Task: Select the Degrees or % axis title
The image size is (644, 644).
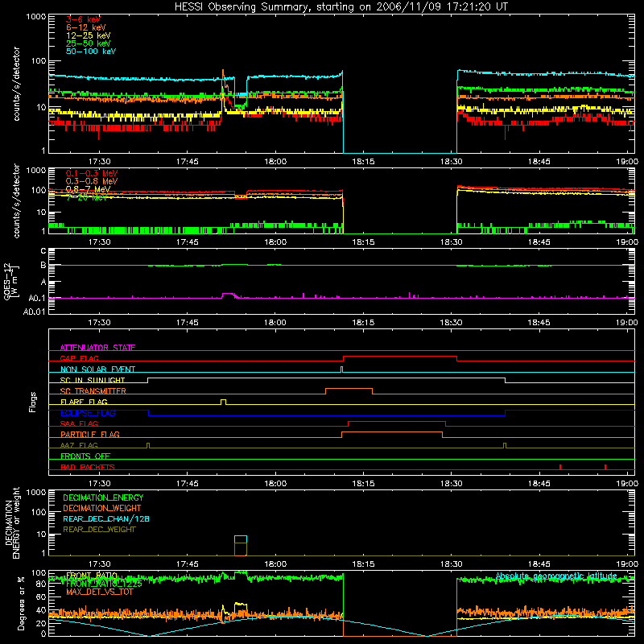Action: click(x=21, y=603)
